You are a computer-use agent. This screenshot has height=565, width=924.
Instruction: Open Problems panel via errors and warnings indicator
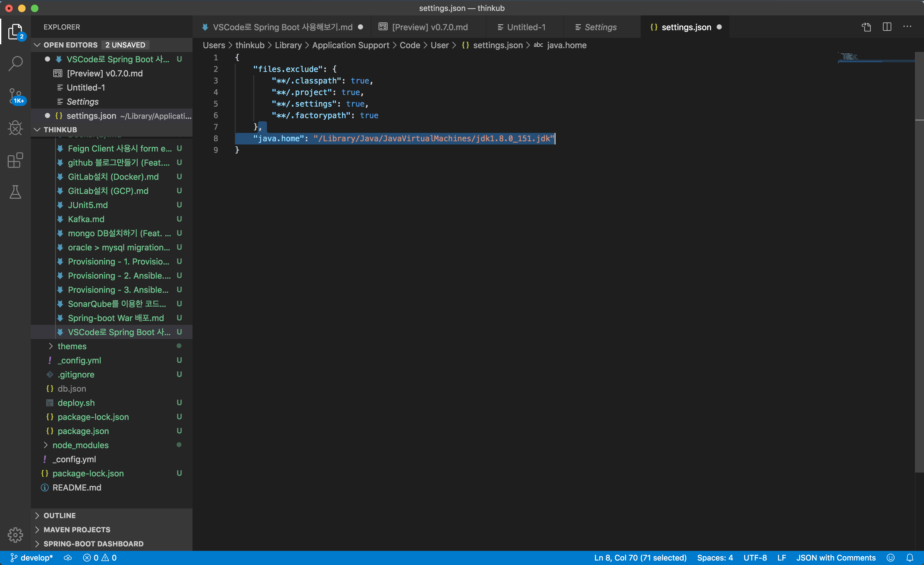100,558
